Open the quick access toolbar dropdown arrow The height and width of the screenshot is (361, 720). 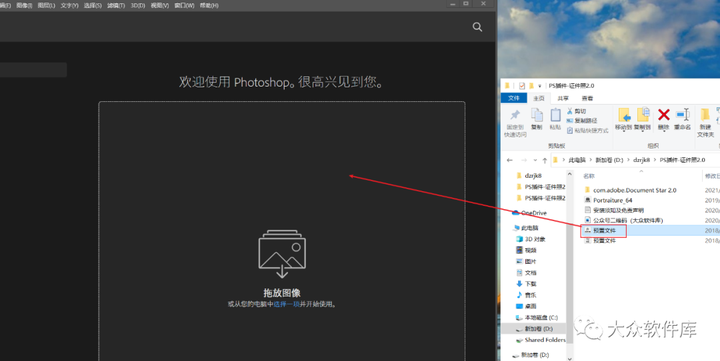coord(540,86)
